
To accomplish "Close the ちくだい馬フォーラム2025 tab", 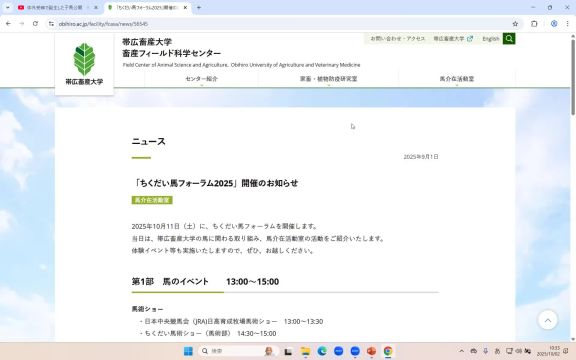I will pos(186,7).
